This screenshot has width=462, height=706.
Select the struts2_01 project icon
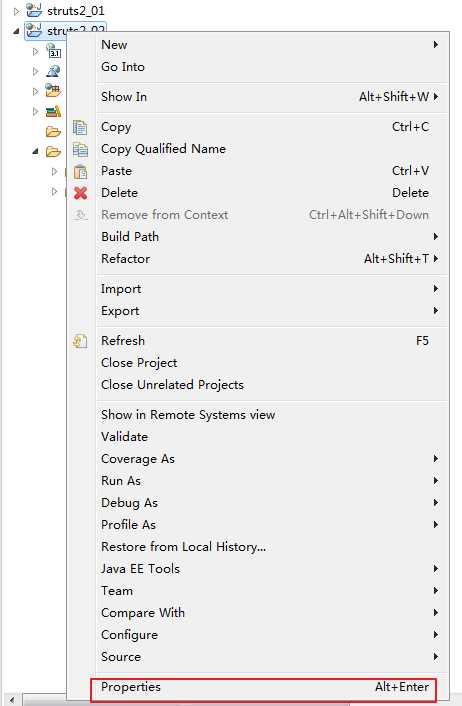point(34,10)
